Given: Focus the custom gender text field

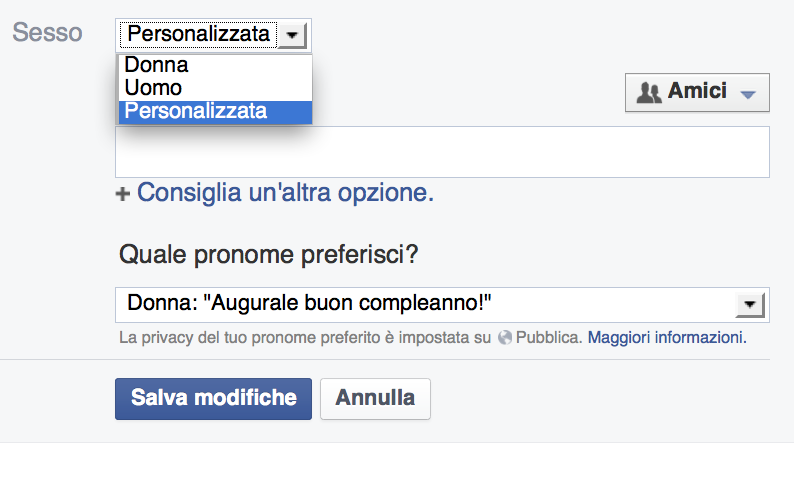Looking at the screenshot, I should coord(442,152).
